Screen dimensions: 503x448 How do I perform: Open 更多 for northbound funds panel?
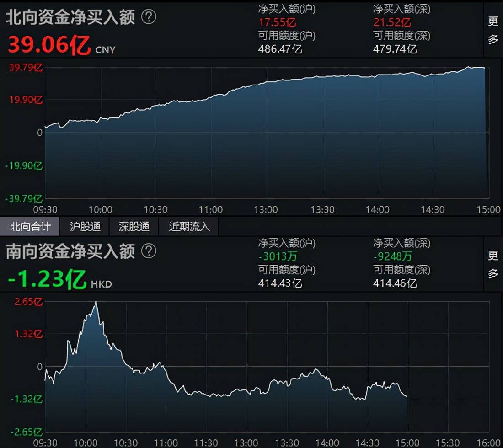pyautogui.click(x=493, y=30)
